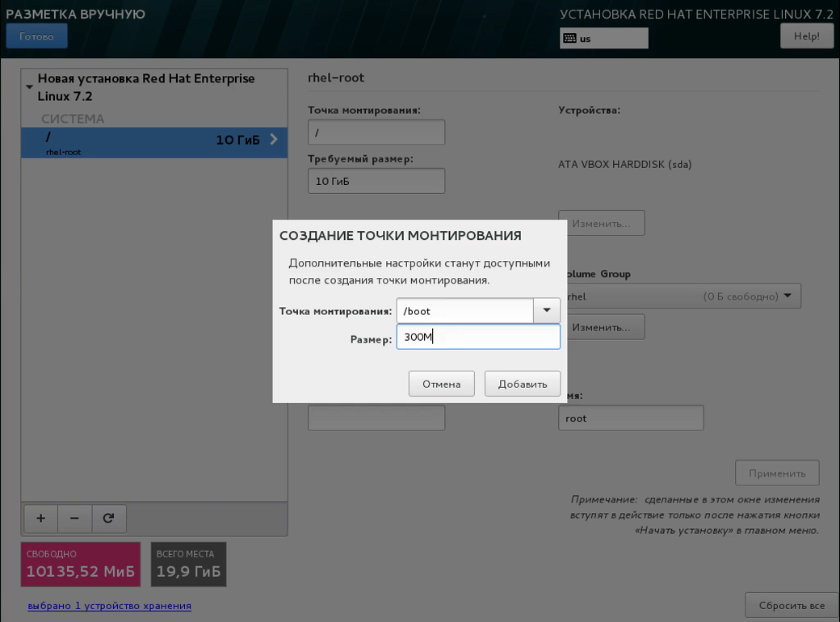Click the background mount point field with /
840x622 pixels.
[376, 132]
